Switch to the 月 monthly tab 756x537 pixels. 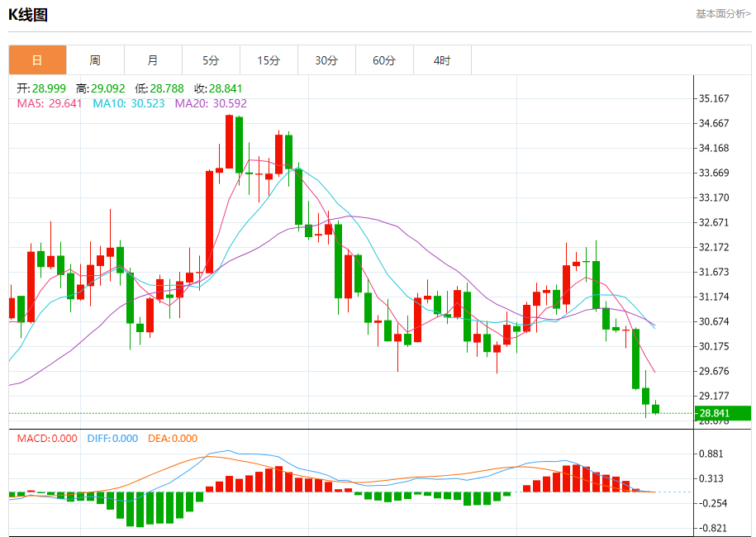tap(154, 60)
